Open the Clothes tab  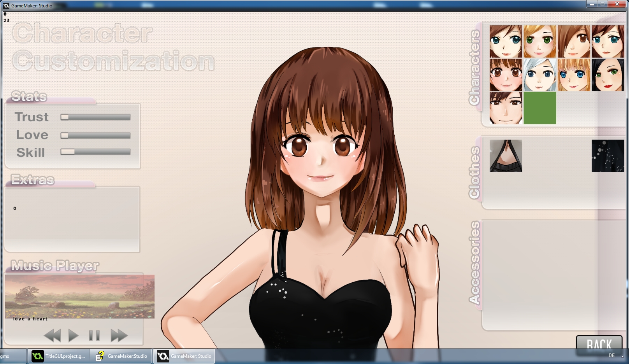[x=474, y=173]
